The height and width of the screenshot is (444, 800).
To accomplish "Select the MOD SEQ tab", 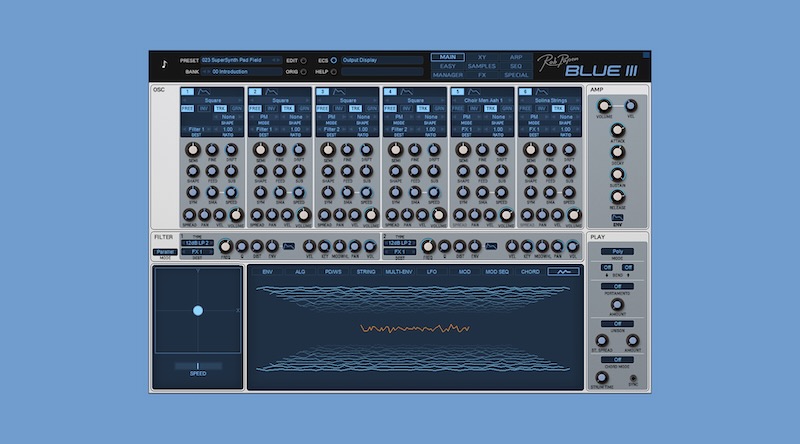I will coord(497,272).
